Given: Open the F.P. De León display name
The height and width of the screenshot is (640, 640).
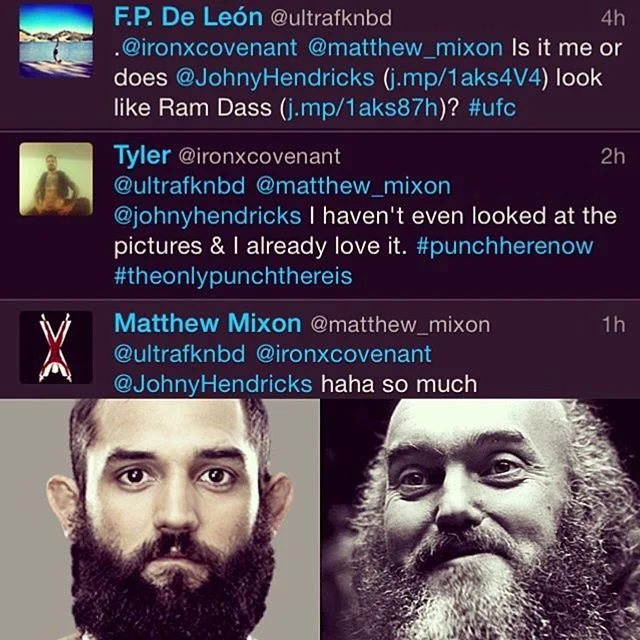Looking at the screenshot, I should [188, 17].
